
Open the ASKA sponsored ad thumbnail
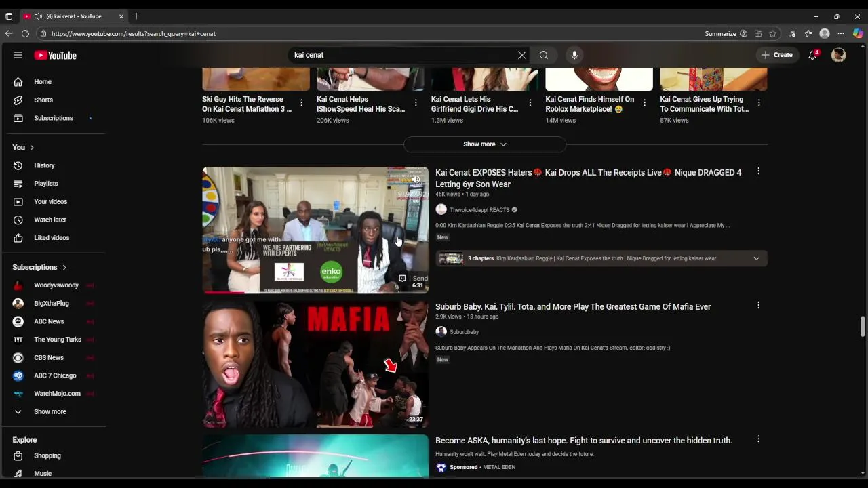tap(315, 456)
